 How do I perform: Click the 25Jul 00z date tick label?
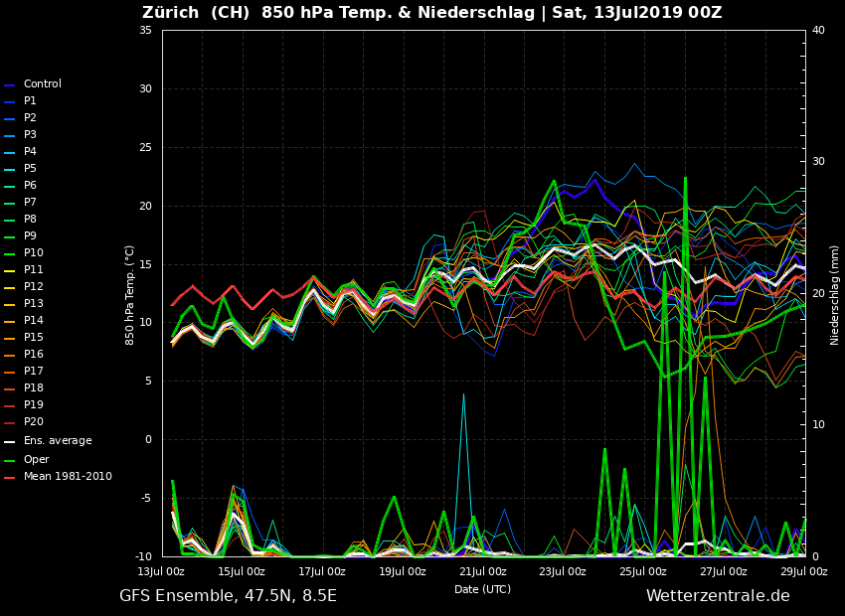coord(643,571)
